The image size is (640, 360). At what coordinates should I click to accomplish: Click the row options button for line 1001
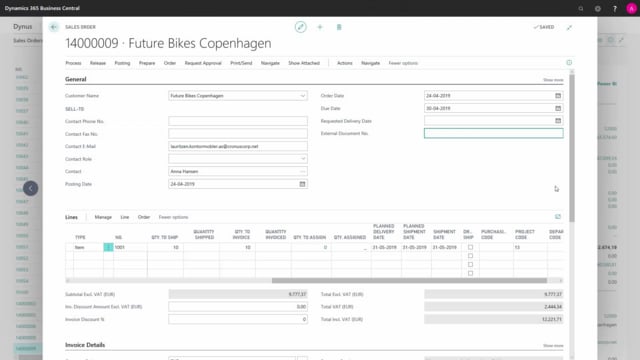click(x=108, y=247)
